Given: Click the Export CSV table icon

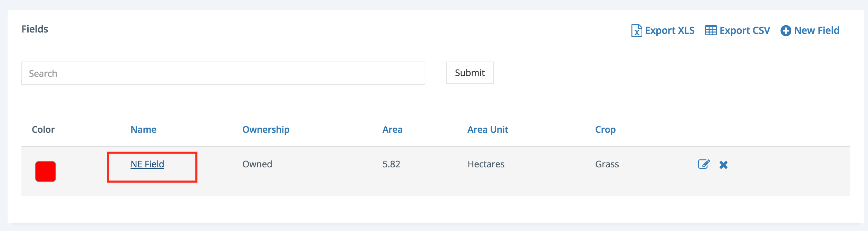Looking at the screenshot, I should click(x=711, y=30).
